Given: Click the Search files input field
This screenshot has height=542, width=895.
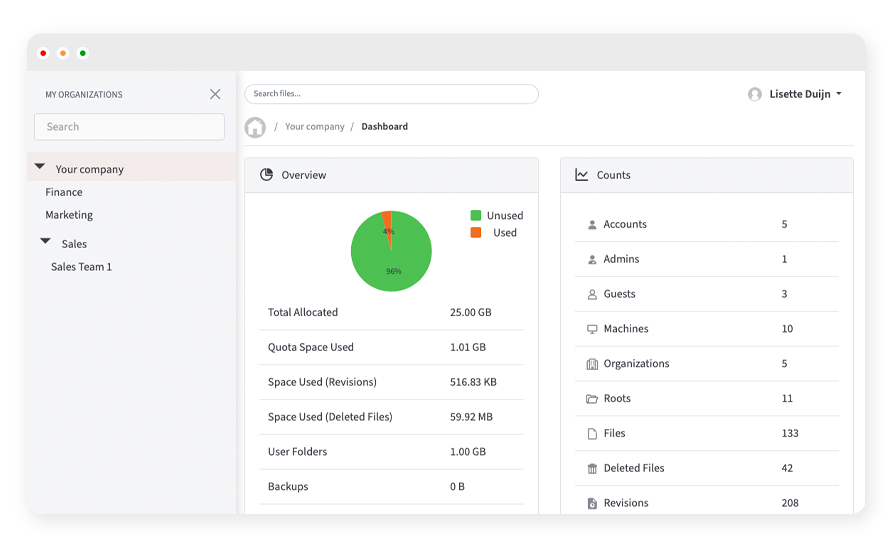Looking at the screenshot, I should coord(391,94).
